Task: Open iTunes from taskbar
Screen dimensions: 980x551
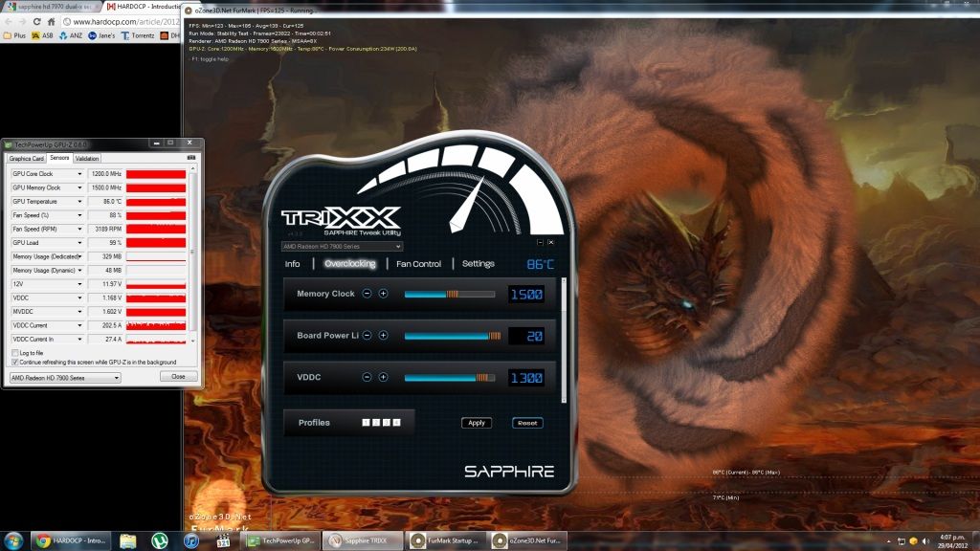Action: click(191, 541)
